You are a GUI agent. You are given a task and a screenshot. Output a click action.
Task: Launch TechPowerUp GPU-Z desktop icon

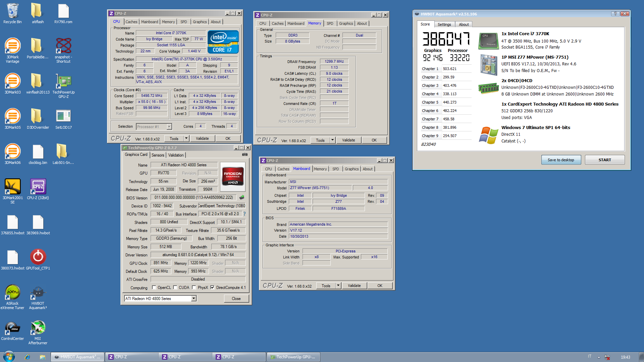coord(63,85)
